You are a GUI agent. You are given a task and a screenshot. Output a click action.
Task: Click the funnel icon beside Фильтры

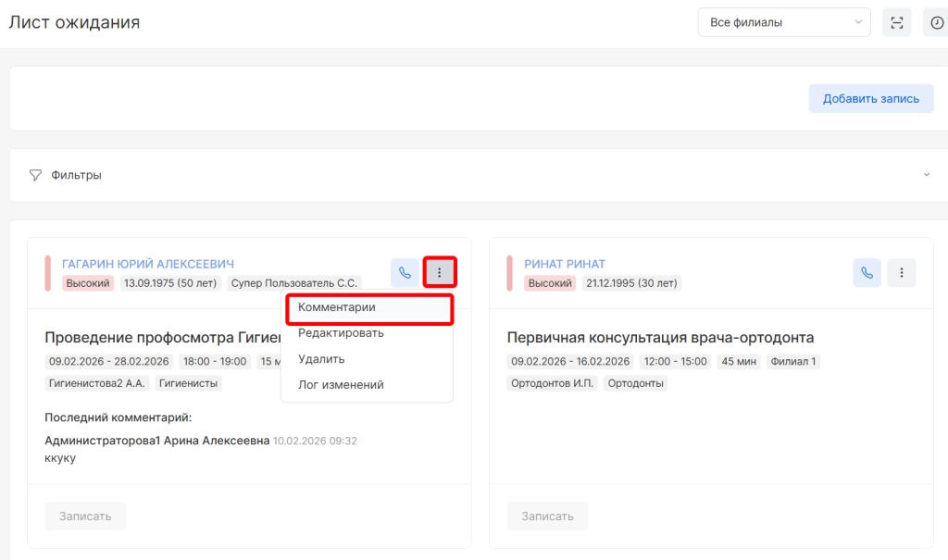pos(36,175)
